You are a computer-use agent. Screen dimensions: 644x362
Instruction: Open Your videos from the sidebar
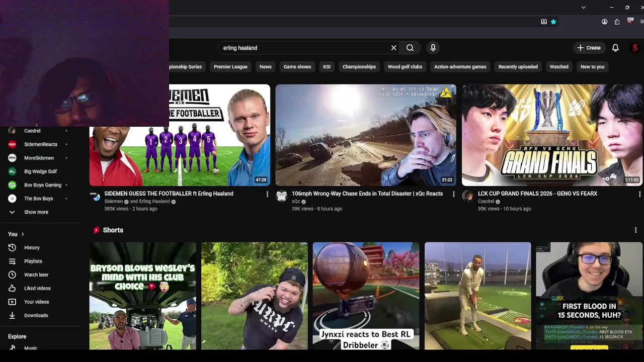click(40, 302)
